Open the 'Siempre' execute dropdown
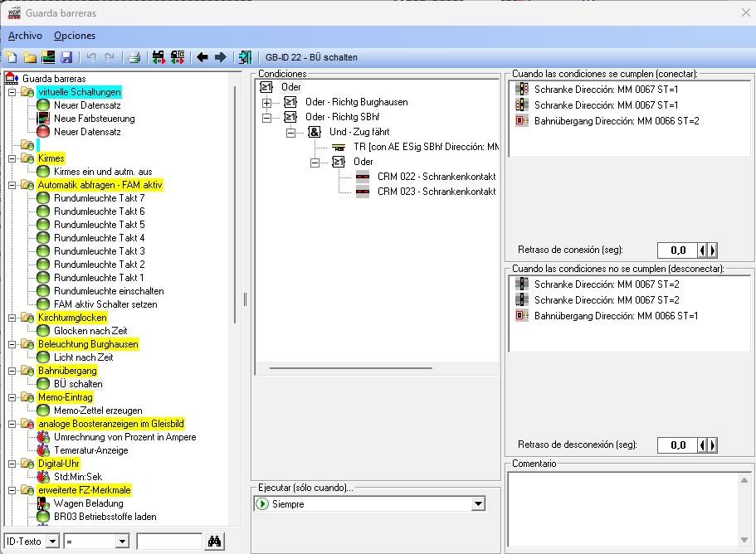The image size is (756, 554). click(477, 504)
